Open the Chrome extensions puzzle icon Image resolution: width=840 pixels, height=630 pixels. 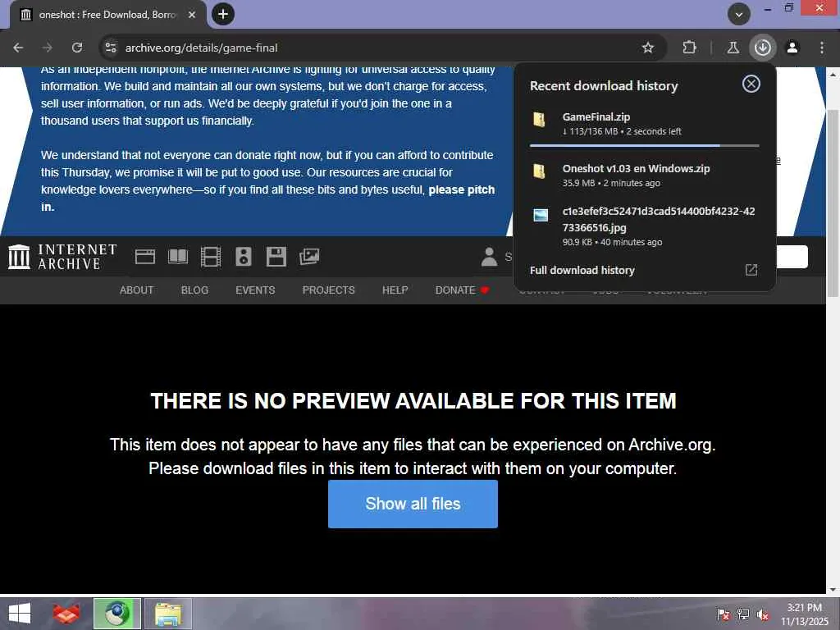pos(689,48)
